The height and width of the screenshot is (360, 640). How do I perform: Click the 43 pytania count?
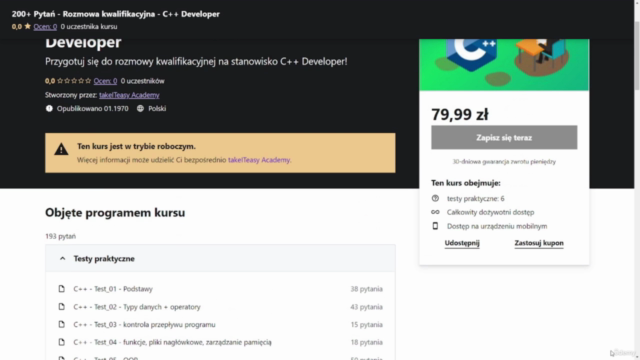[367, 307]
